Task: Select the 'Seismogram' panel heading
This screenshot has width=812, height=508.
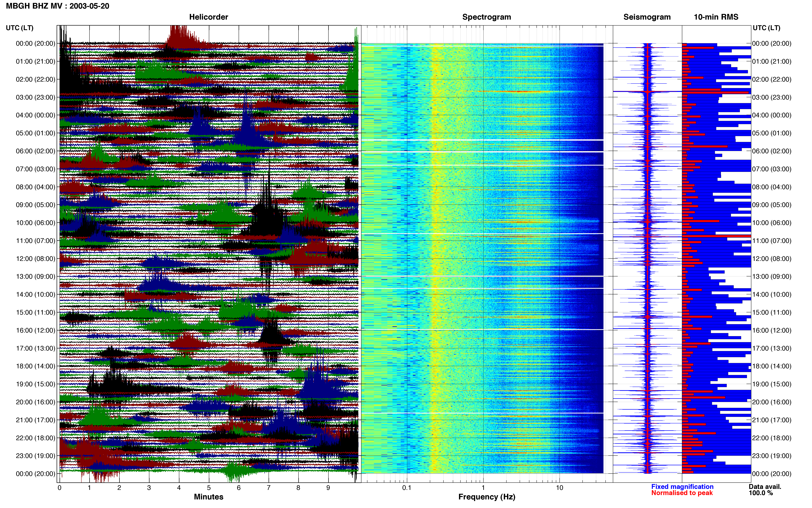Action: 647,17
